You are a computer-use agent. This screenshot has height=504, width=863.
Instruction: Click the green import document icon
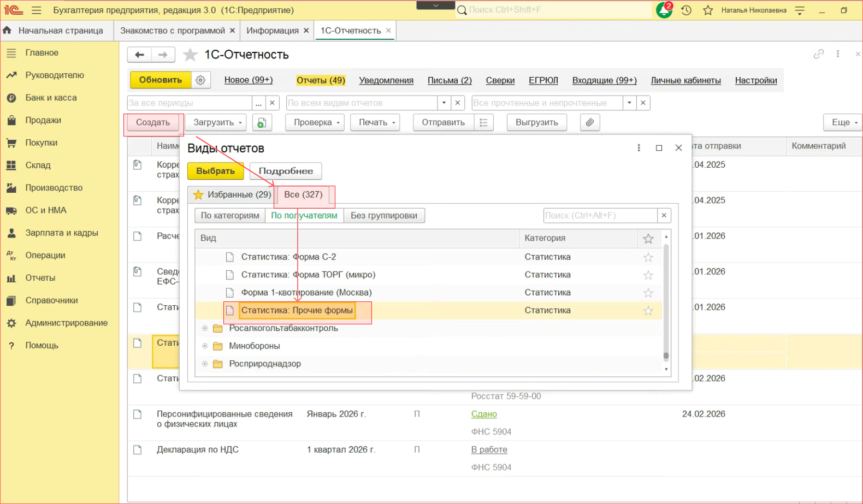coord(262,123)
